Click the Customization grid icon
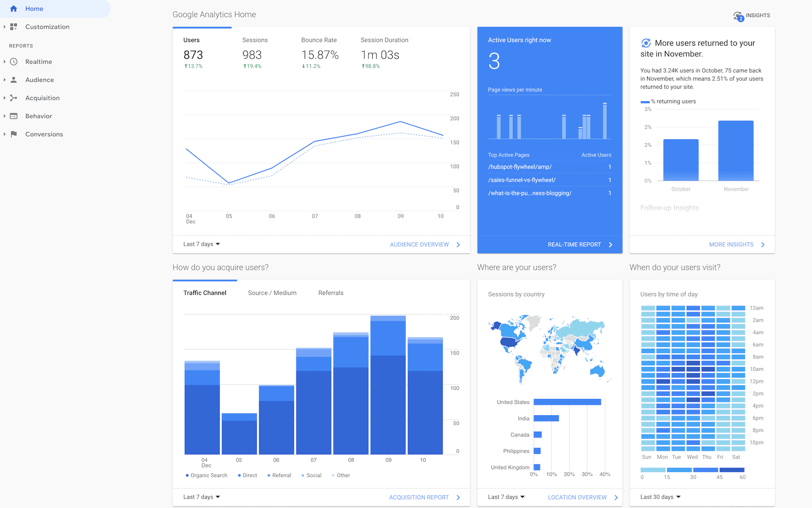The image size is (812, 508). [x=14, y=27]
